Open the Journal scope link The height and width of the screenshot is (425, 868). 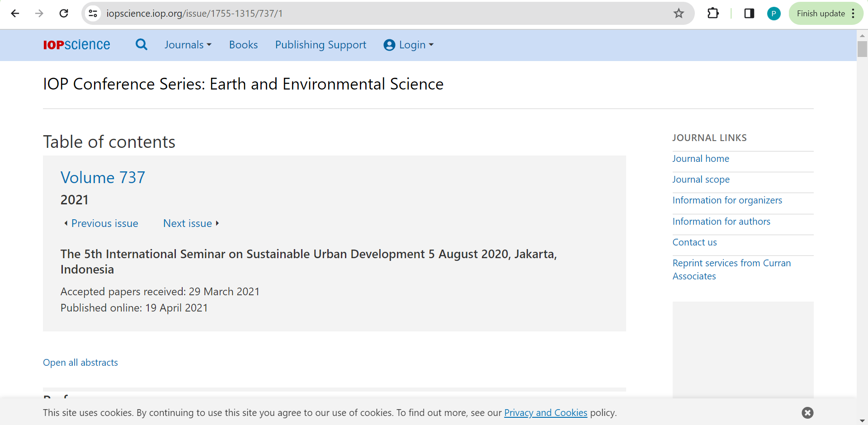coord(701,179)
